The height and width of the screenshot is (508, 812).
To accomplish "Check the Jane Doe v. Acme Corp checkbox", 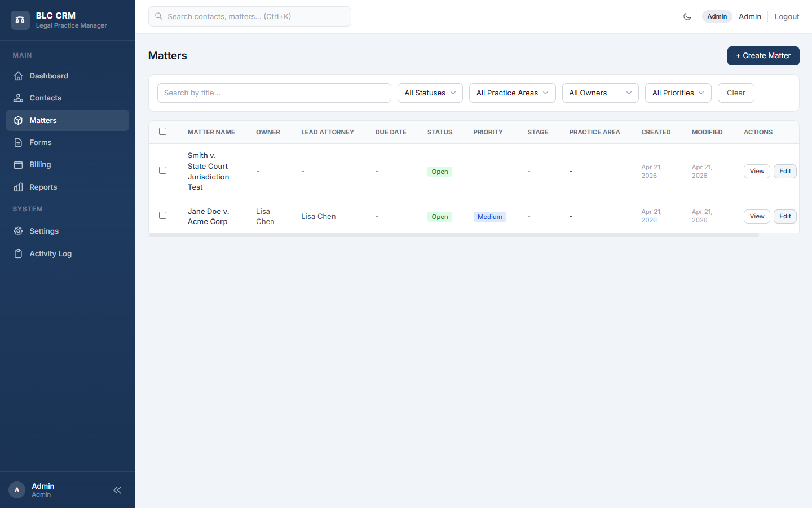I will click(163, 216).
